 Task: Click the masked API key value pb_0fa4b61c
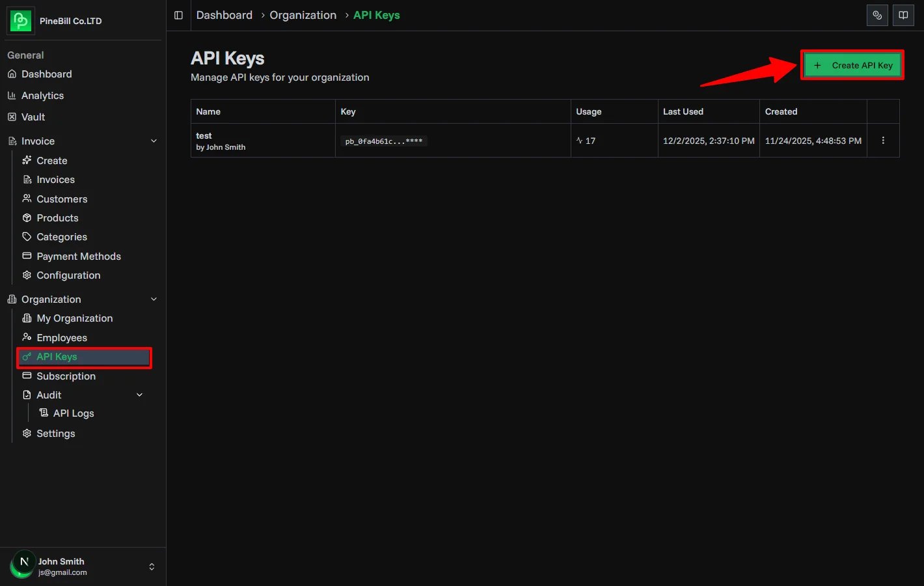[383, 141]
